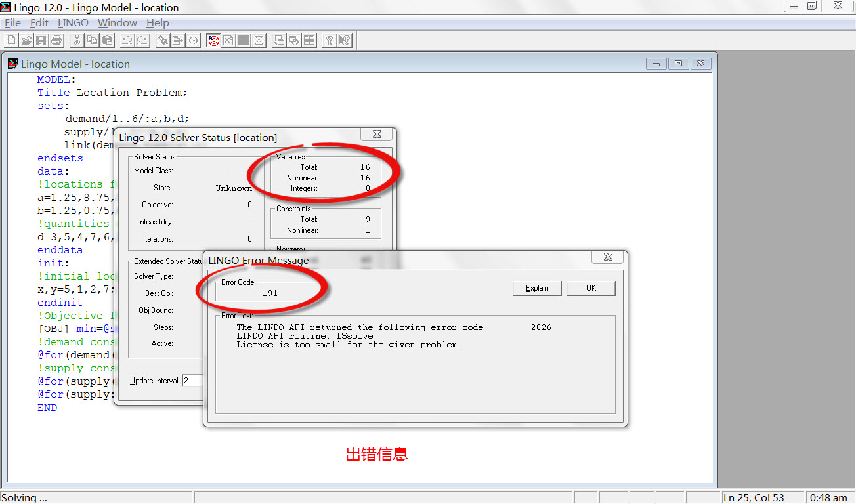Click the Copy toolbar icon
Screen dimensions: 856x504
(92, 41)
